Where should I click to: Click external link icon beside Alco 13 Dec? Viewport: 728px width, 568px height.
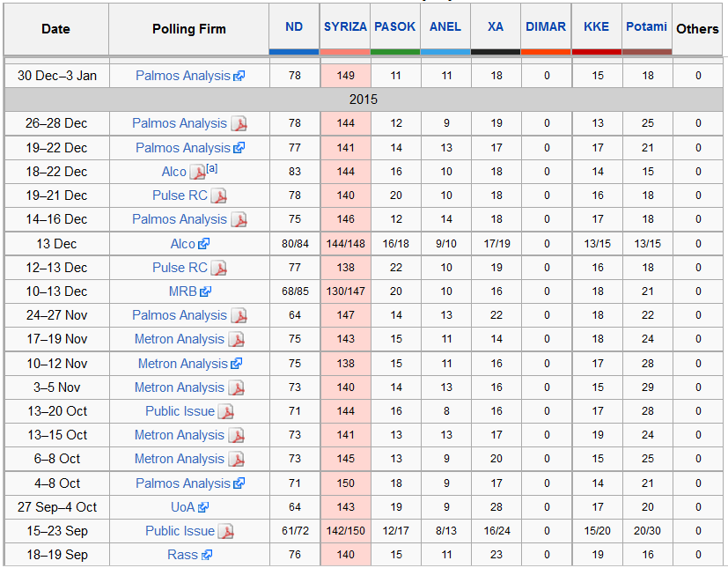[203, 244]
